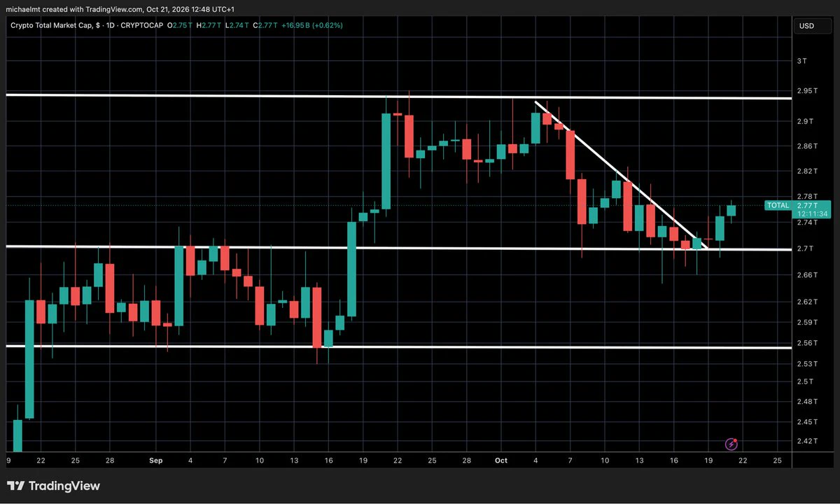
Task: Select the descending diagonal trendline drawing
Action: pyautogui.click(x=622, y=175)
